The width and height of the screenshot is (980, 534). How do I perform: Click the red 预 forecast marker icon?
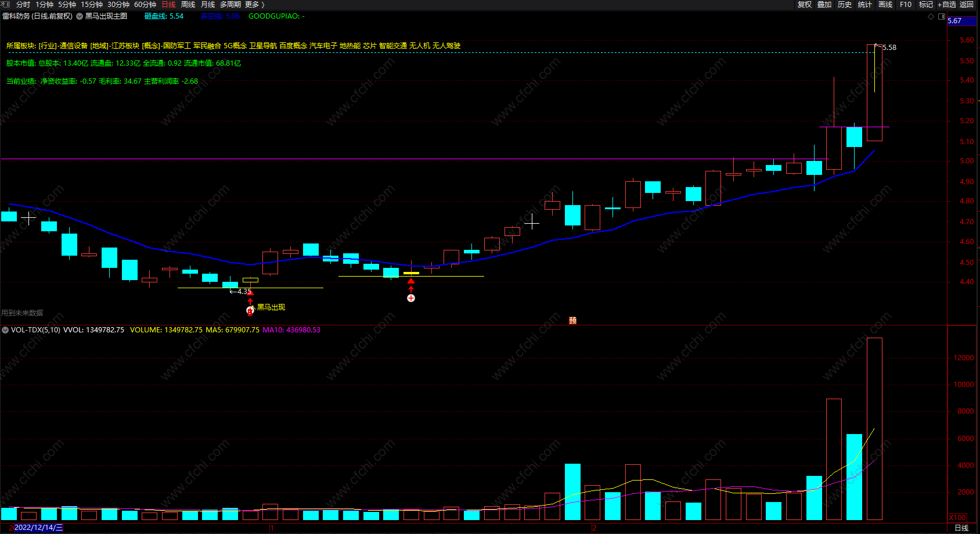coord(572,320)
